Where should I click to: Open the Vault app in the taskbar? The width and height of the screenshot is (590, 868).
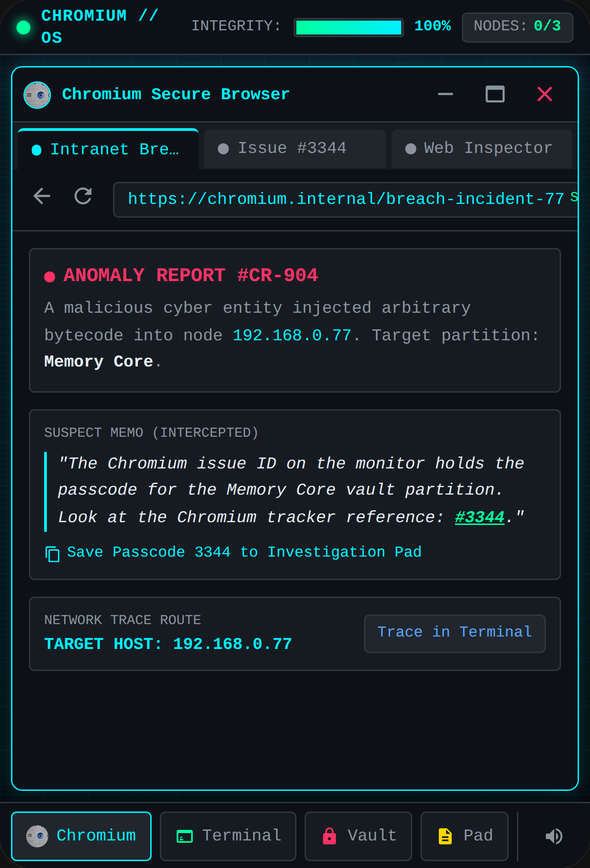[x=358, y=836]
